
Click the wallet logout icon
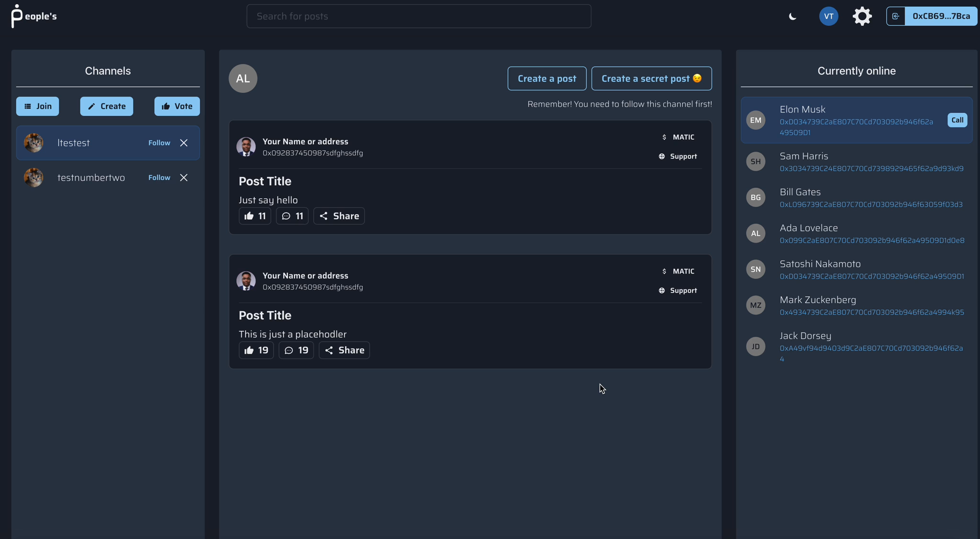click(x=896, y=16)
